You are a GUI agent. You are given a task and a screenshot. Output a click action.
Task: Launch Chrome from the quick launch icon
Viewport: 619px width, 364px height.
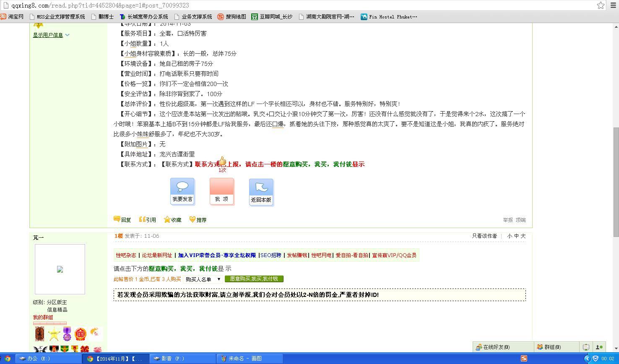(7, 359)
